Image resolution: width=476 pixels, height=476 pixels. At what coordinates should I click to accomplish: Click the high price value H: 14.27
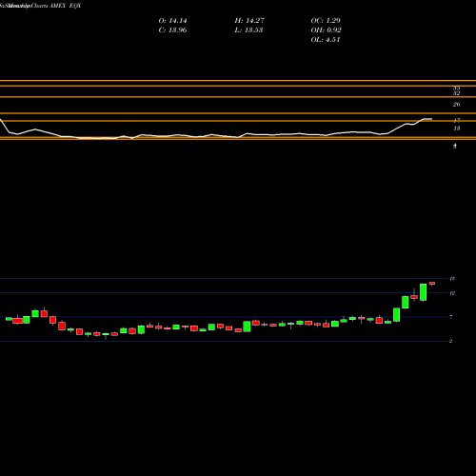(249, 21)
